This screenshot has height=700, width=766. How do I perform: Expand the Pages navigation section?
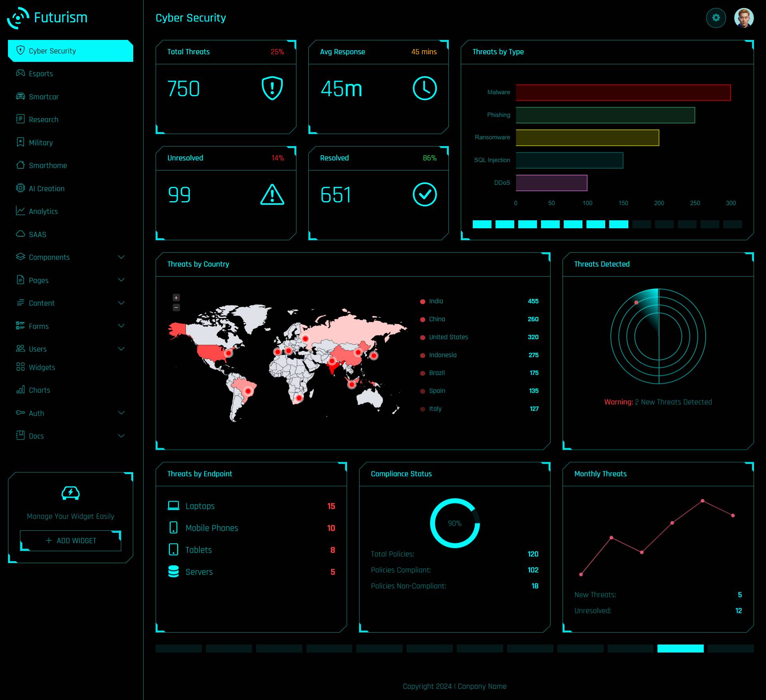(69, 280)
